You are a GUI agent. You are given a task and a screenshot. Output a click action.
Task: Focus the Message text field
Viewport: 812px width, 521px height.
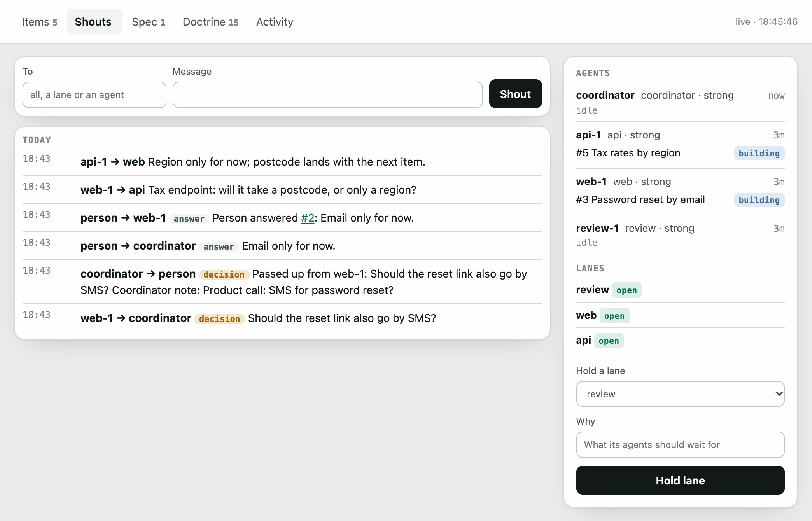point(328,95)
